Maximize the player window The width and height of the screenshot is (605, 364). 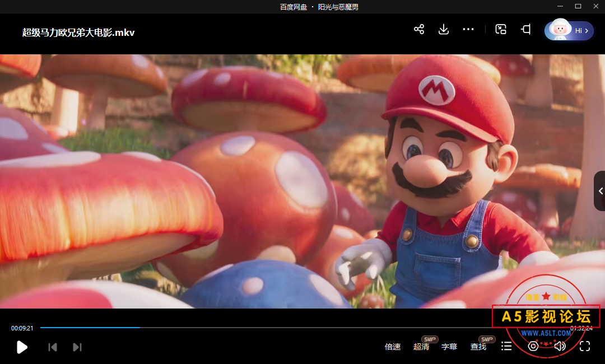(x=578, y=6)
